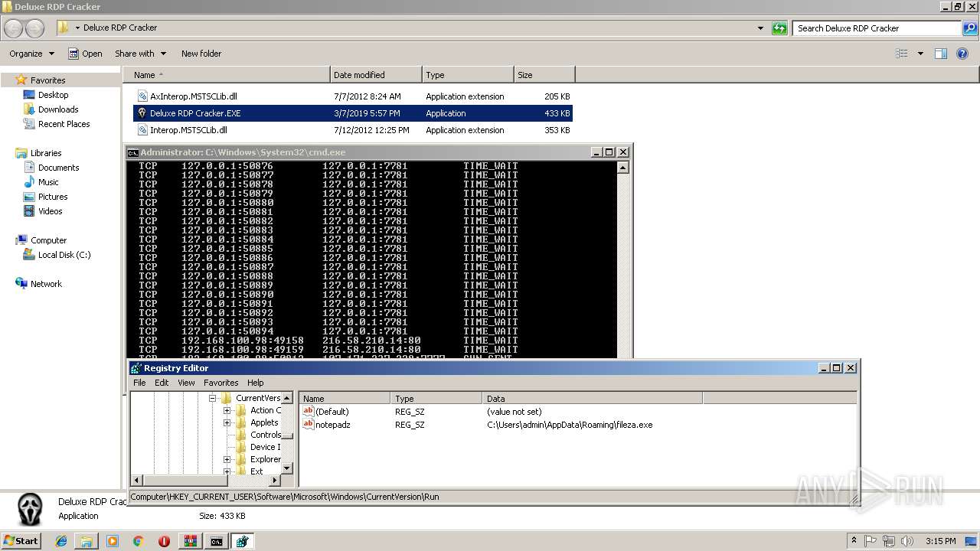This screenshot has width=980, height=551.
Task: Expand the Applets registry key
Action: click(227, 422)
